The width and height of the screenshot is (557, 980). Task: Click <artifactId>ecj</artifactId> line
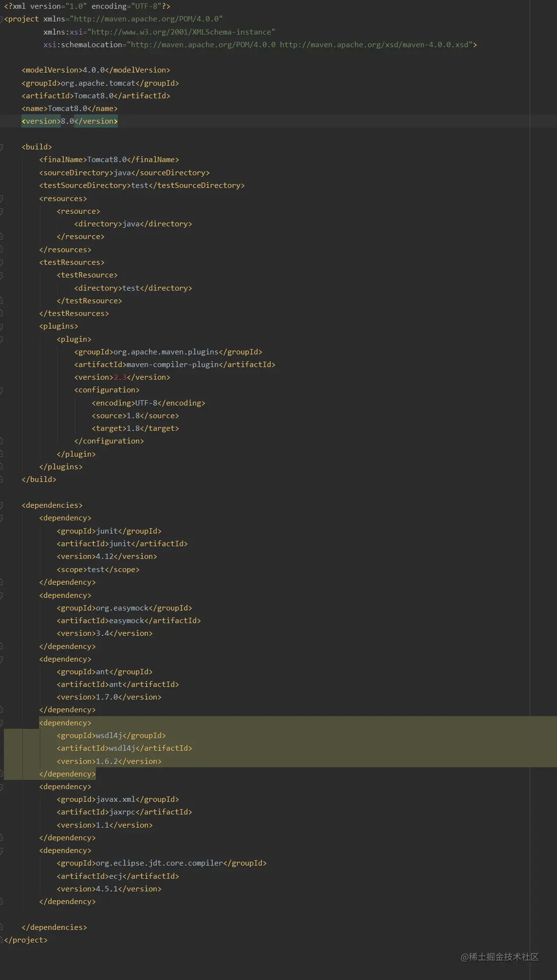point(118,876)
